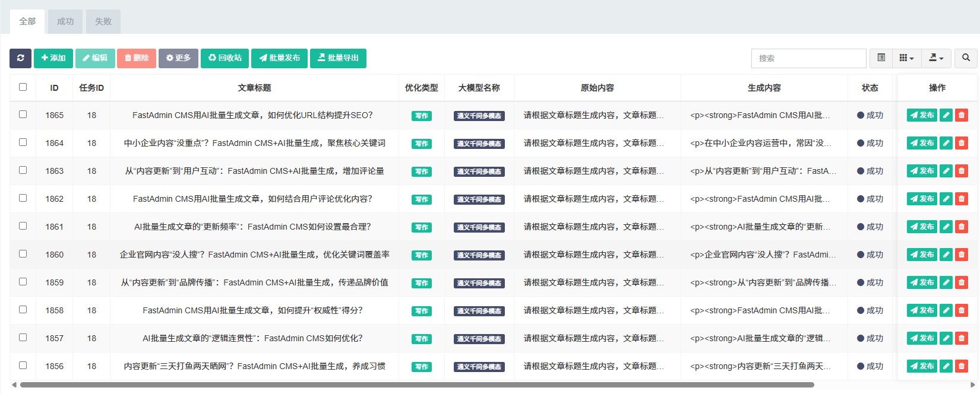Viewport: 980px width, 394px height.
Task: Check the box for row 1861
Action: pos(23,225)
